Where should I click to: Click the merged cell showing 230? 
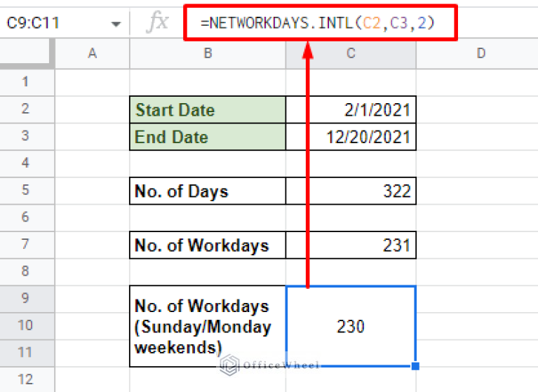(351, 326)
